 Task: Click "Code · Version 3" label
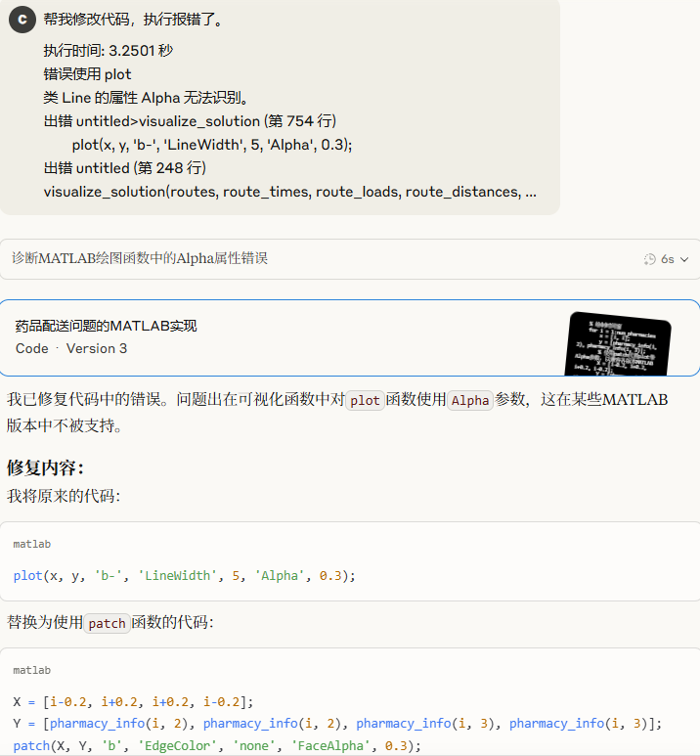(x=71, y=348)
